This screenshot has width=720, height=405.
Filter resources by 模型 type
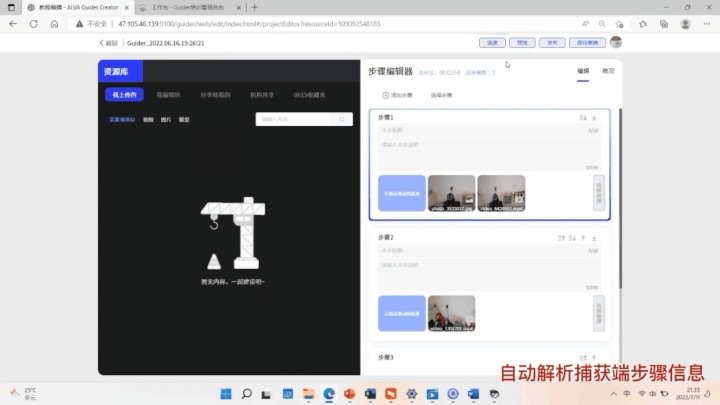tap(184, 119)
